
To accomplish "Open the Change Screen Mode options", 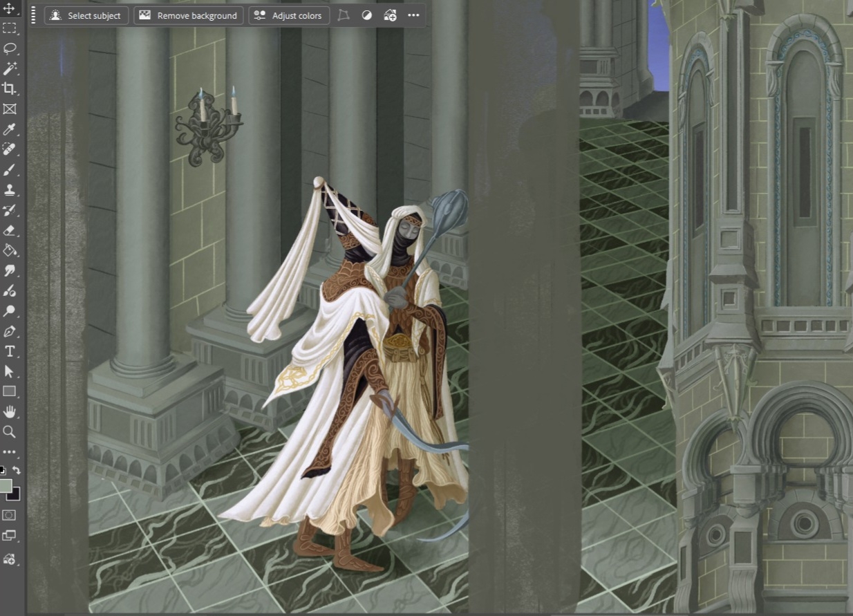I will 9,536.
